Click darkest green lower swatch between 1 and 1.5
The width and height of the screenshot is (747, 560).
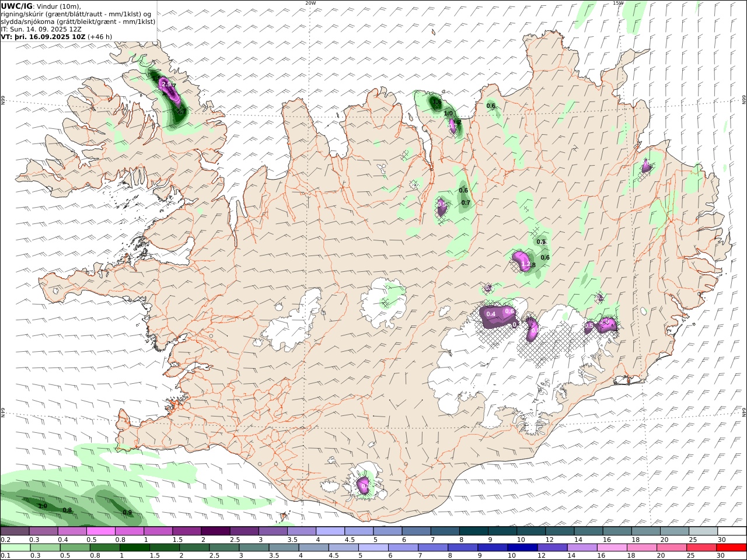134,548
